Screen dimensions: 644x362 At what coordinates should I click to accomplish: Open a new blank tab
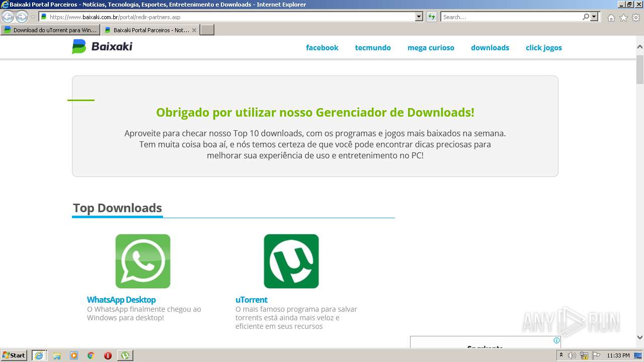click(207, 30)
